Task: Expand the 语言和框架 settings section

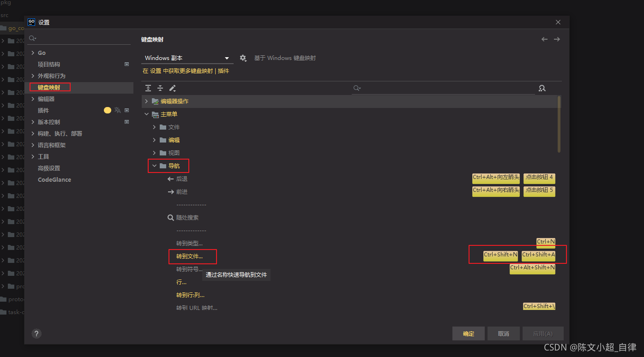Action: 33,145
